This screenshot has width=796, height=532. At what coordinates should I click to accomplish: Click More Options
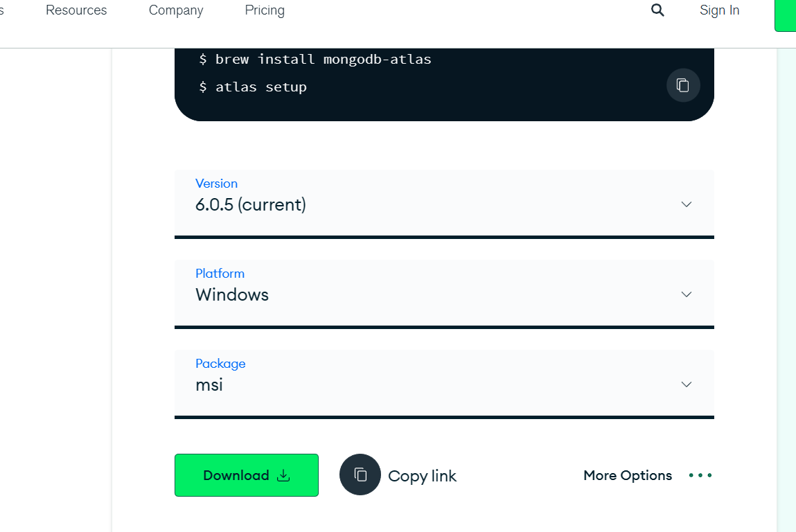pyautogui.click(x=627, y=475)
